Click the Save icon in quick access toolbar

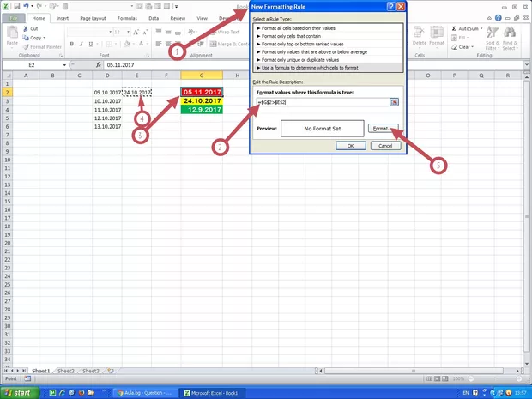tap(17, 6)
